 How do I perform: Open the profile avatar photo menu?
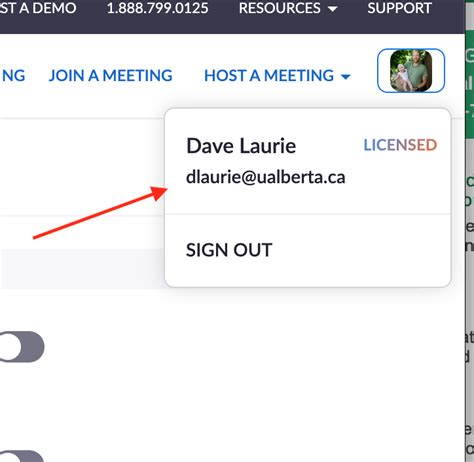[411, 71]
